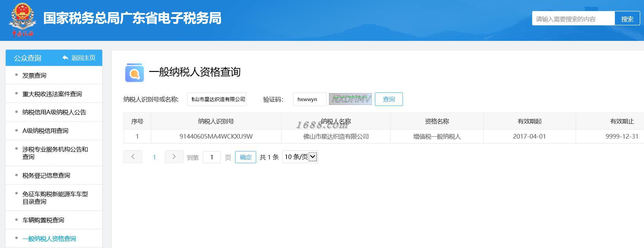Open 税务登记信息查询 menu item
This screenshot has width=644, height=248.
pos(46,175)
